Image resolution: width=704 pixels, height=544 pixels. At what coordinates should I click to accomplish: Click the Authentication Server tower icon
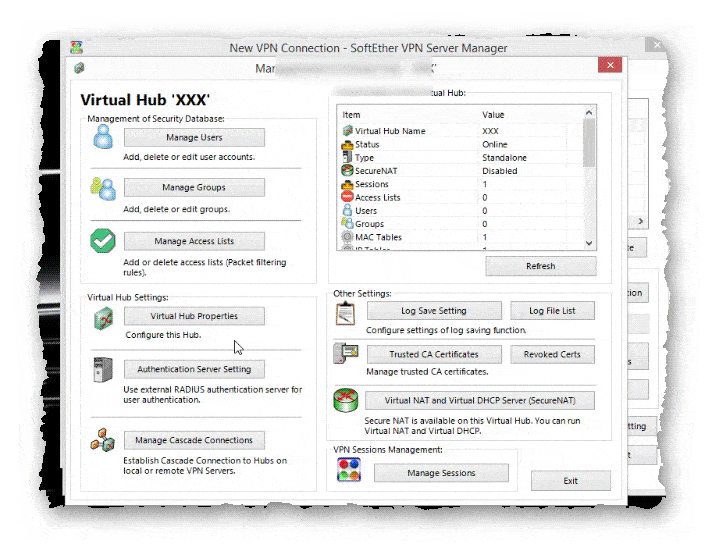[x=103, y=370]
